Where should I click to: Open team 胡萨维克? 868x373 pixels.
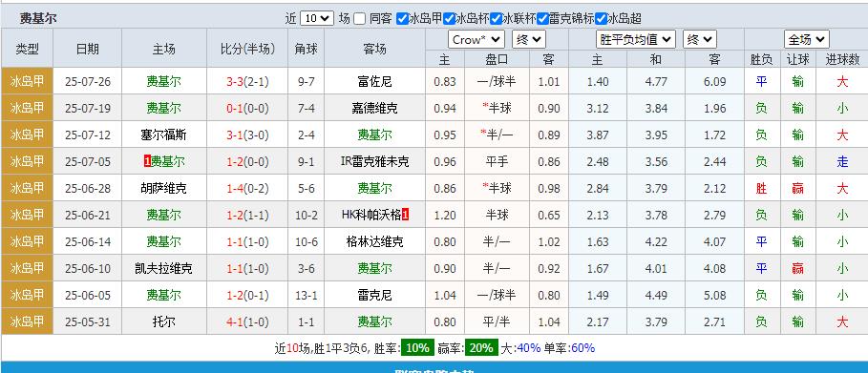pyautogui.click(x=164, y=189)
